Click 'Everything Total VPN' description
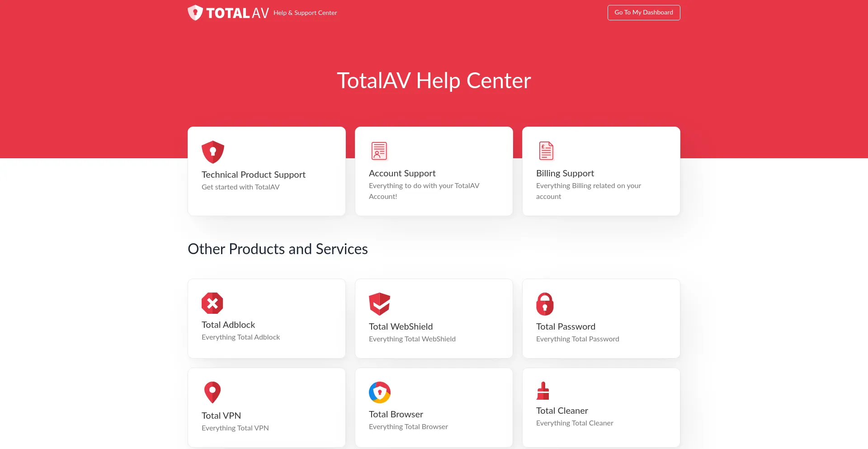 (235, 428)
